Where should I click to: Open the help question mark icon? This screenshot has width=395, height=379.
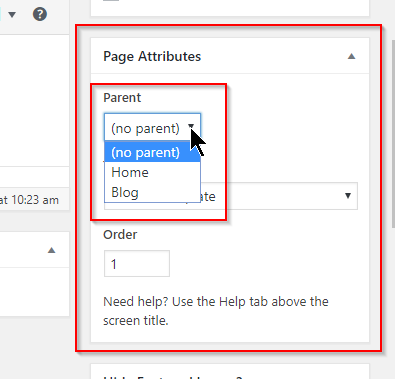click(40, 14)
